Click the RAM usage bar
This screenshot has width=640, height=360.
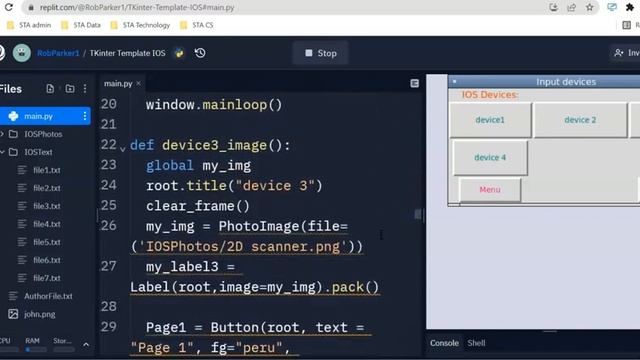click(x=35, y=349)
